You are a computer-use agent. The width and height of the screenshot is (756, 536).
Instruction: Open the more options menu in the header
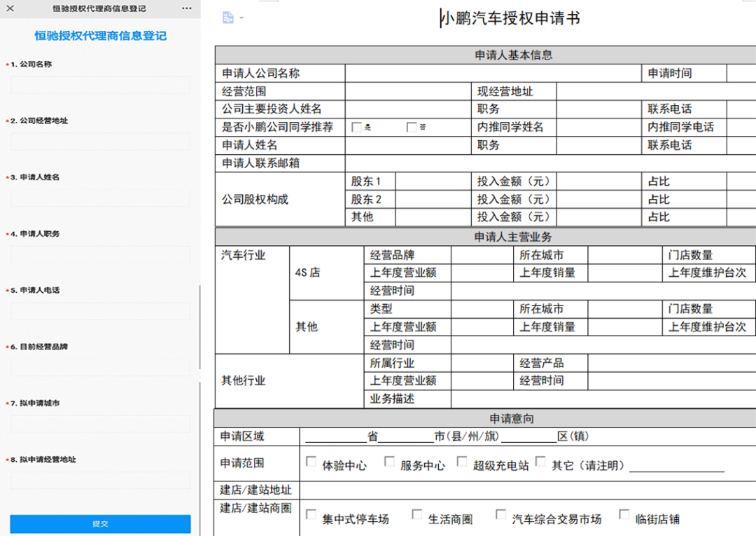click(x=186, y=8)
